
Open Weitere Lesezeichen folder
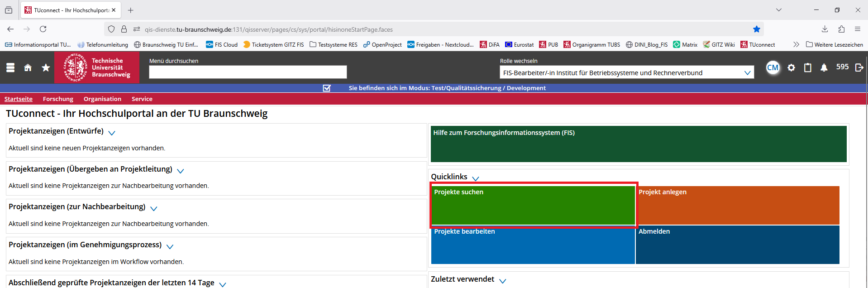tap(835, 44)
